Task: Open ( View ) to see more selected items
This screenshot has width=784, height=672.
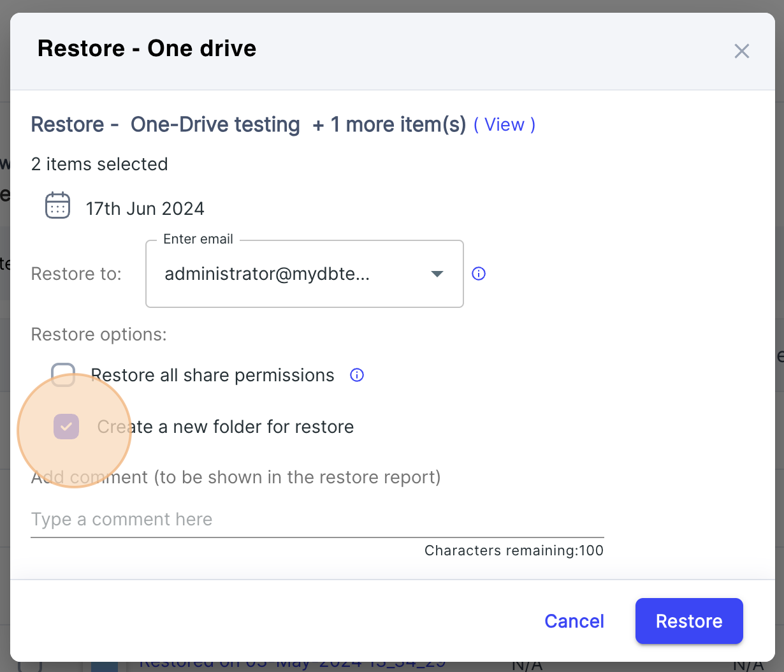Action: point(504,124)
